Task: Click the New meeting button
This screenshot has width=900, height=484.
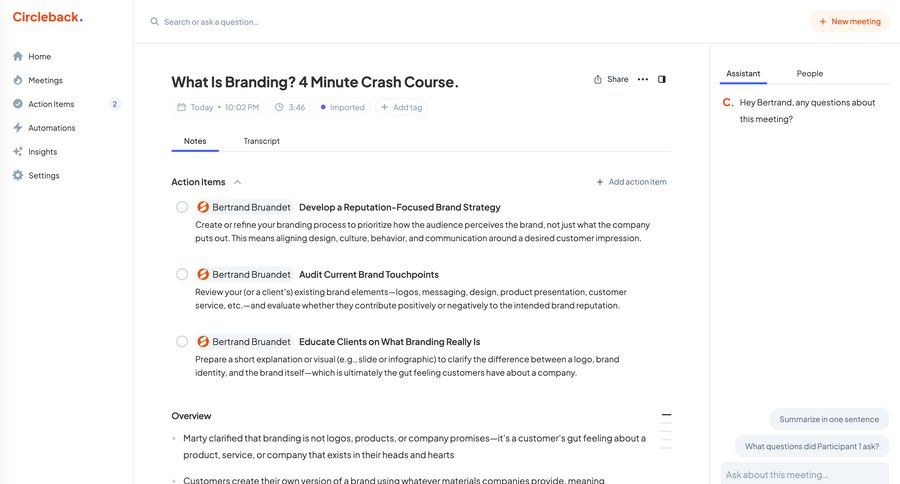Action: tap(849, 21)
